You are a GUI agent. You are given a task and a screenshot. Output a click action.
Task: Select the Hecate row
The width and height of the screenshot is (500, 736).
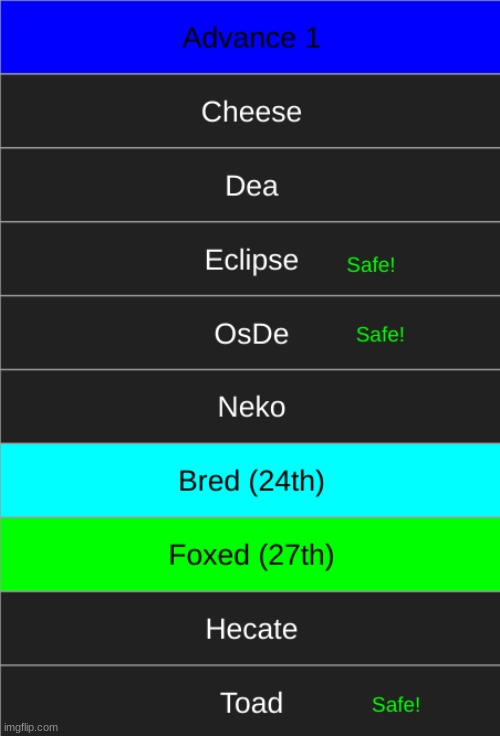pyautogui.click(x=250, y=629)
